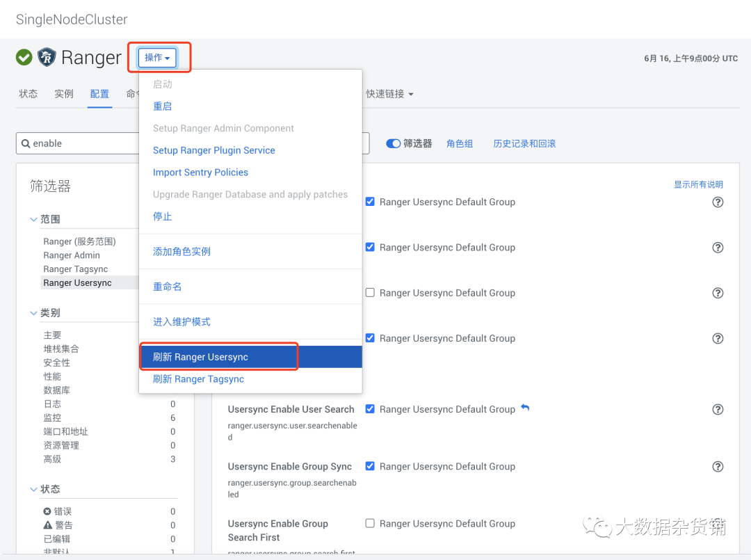Filter by 资源管理 resource management category
The height and width of the screenshot is (560, 751).
click(x=61, y=445)
